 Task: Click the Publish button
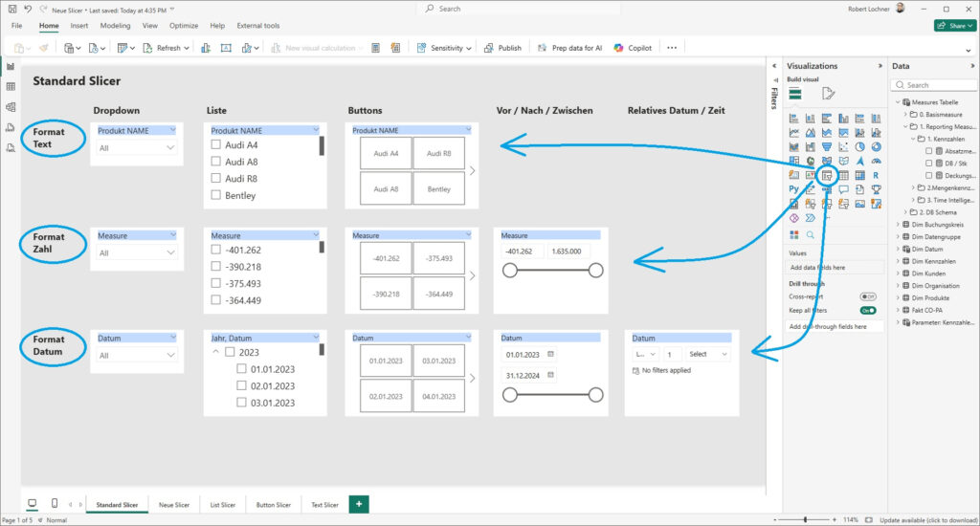502,48
